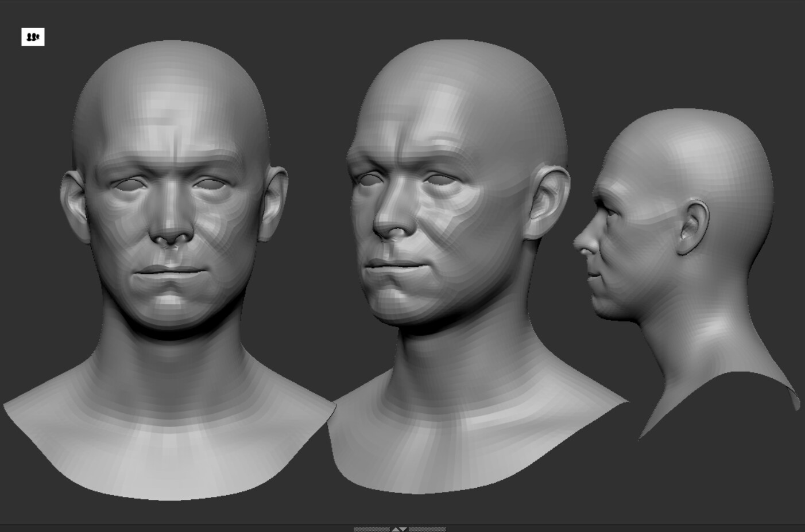Click the white multi-head thumbnail icon
The height and width of the screenshot is (532, 805).
coord(33,37)
